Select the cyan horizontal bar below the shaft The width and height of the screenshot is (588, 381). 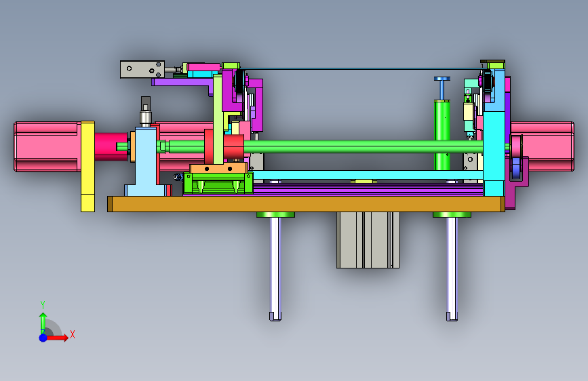368,175
